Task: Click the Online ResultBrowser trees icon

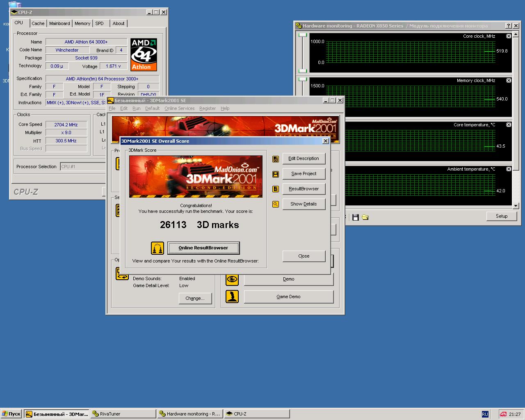Action: tap(157, 248)
